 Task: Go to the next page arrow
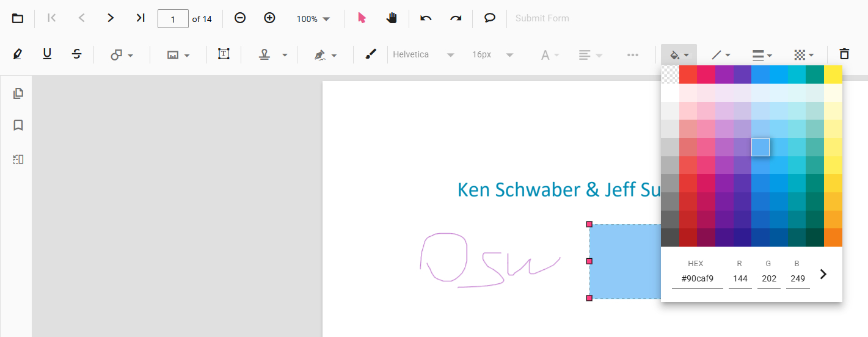click(x=111, y=18)
